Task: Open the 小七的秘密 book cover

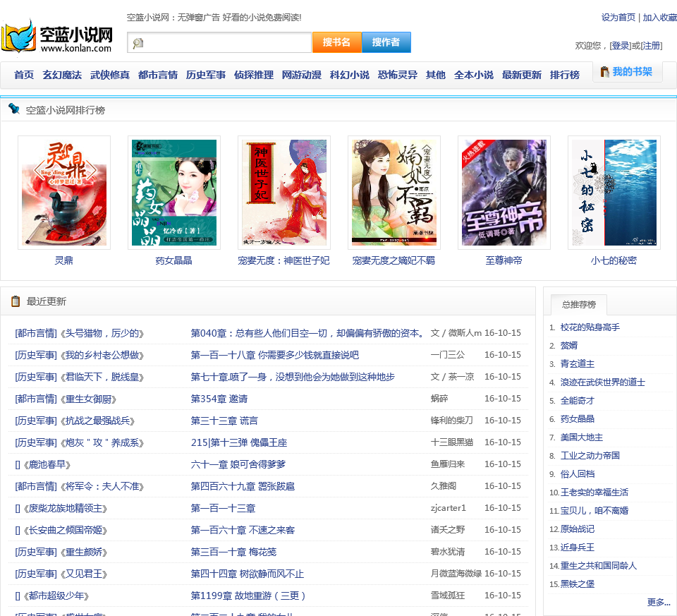Action: point(614,193)
